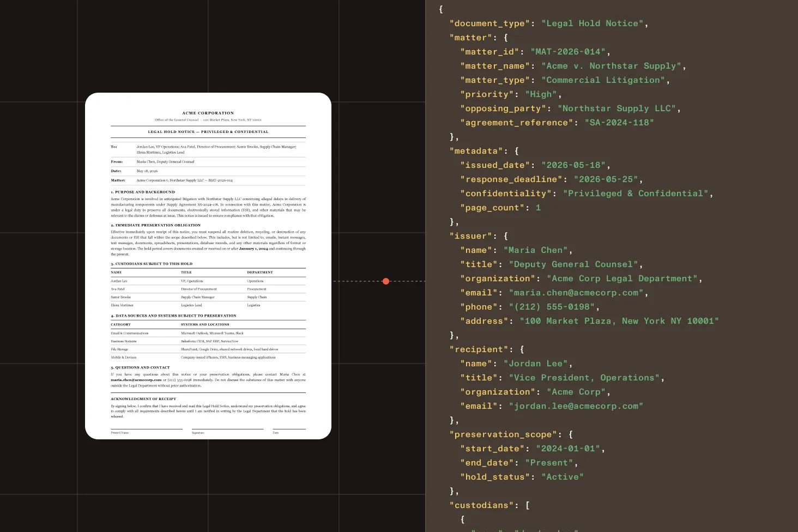Viewport: 798px width, 532px height.
Task: Select the "document_type" key in JSON
Action: coord(490,23)
